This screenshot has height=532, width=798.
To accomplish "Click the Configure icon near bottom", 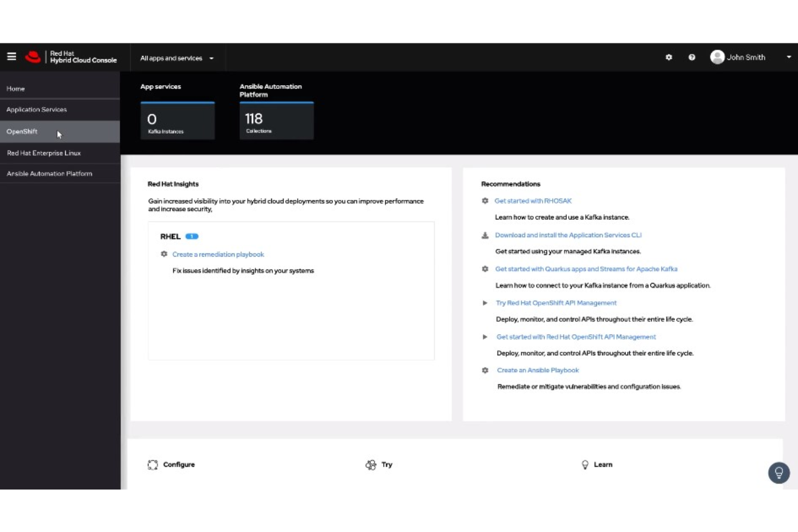I will pos(153,464).
